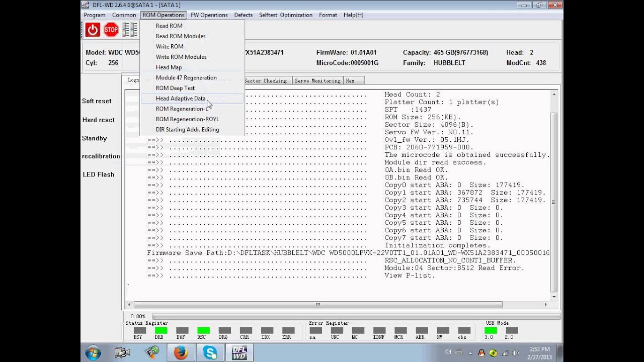The width and height of the screenshot is (644, 362).
Task: Click the DRD status indicator
Action: click(x=161, y=330)
